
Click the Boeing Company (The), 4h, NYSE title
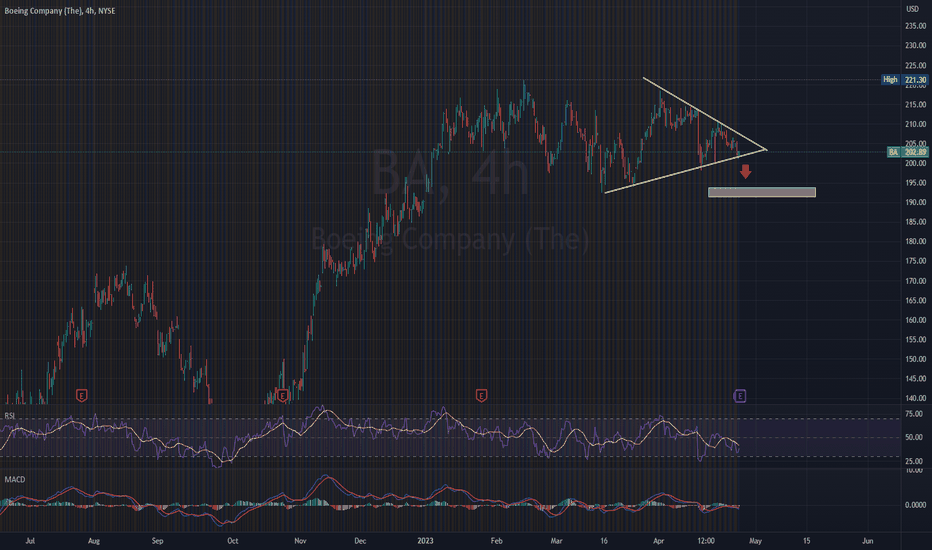(60, 11)
